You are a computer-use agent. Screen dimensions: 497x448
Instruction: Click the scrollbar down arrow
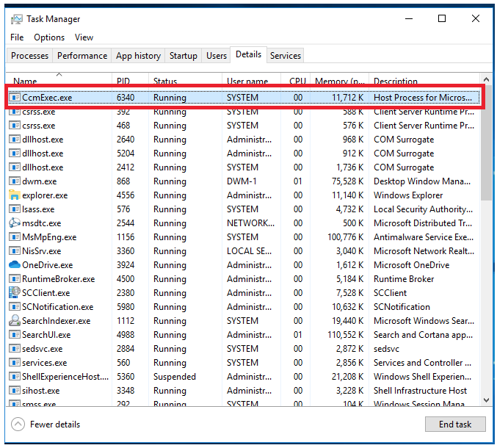pos(486,400)
